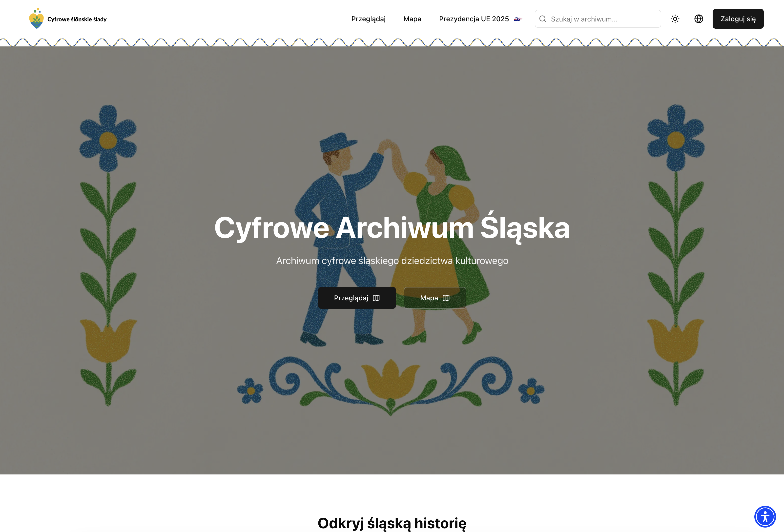
Task: Go to Mapa in the top navigation
Action: (412, 19)
